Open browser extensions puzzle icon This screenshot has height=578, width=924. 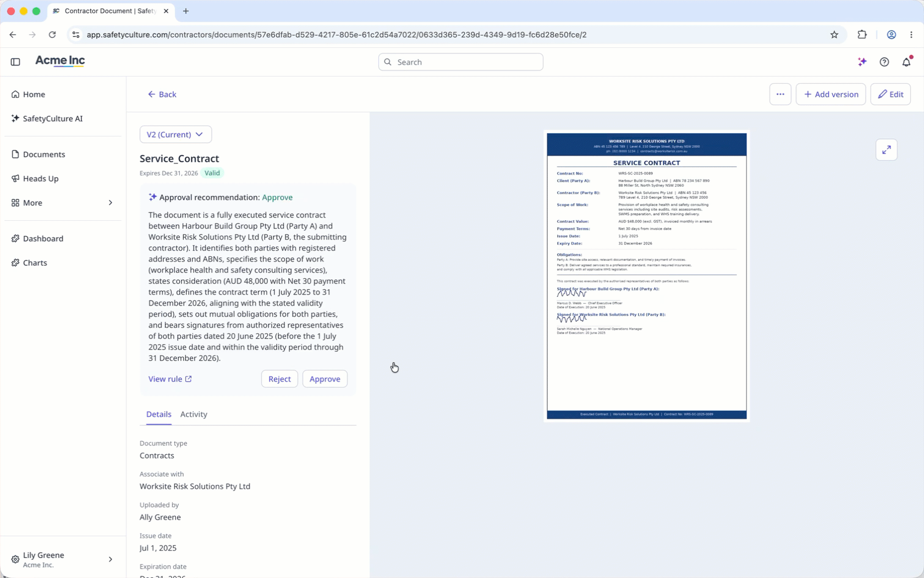862,35
